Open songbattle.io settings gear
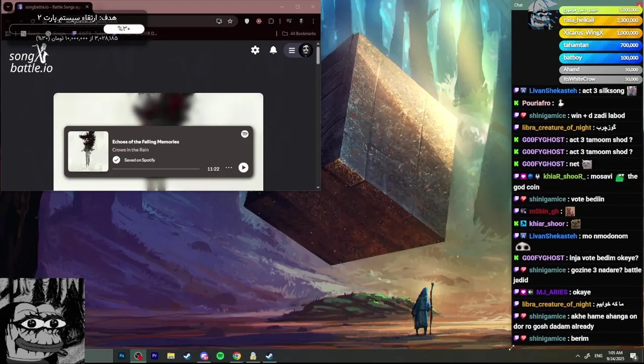Viewport: 644px width, 364px height. [x=255, y=50]
